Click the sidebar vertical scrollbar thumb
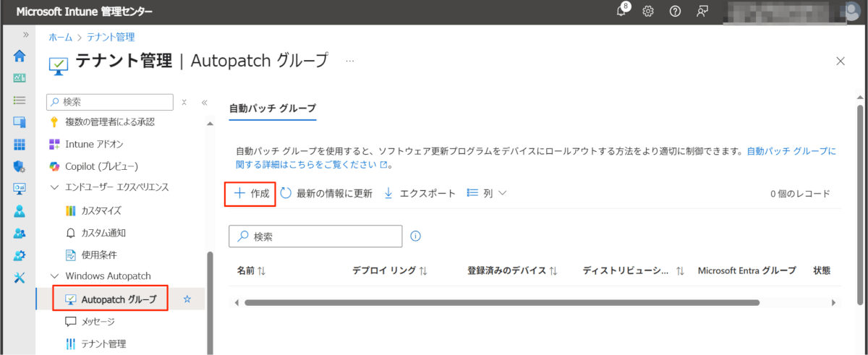 [x=210, y=303]
